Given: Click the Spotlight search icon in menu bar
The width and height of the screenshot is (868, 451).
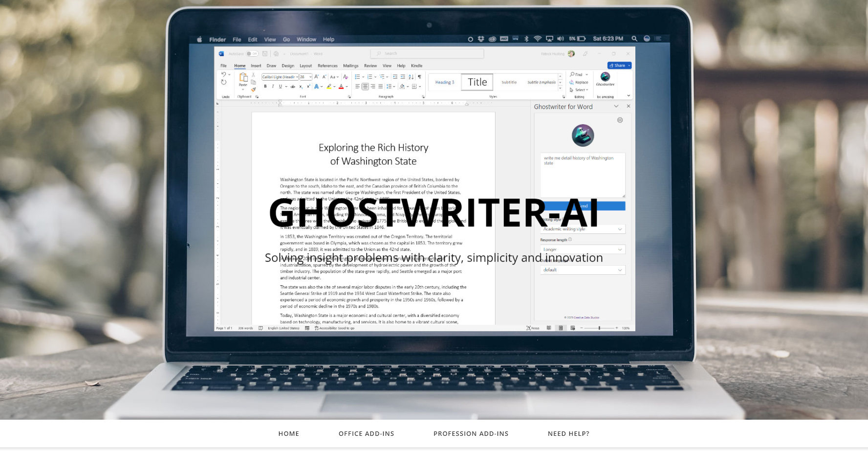Looking at the screenshot, I should (x=634, y=39).
